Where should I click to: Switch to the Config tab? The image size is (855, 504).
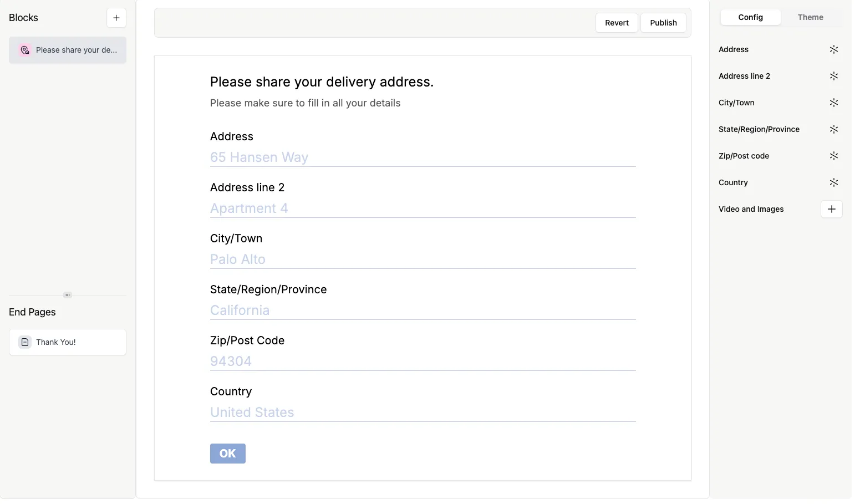pyautogui.click(x=750, y=17)
